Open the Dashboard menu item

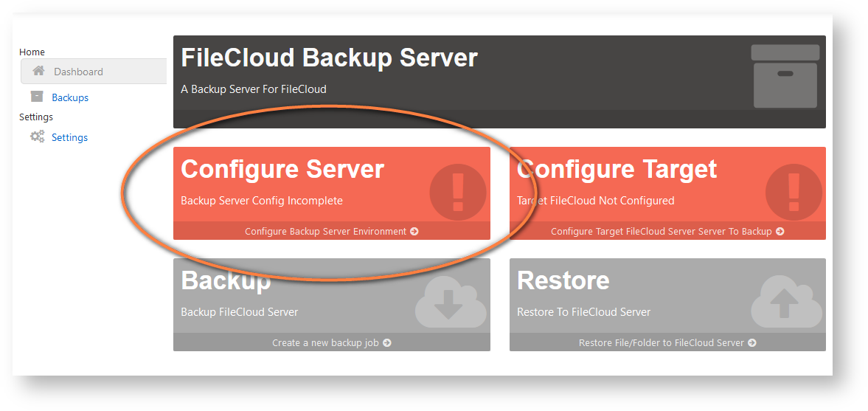(x=78, y=72)
